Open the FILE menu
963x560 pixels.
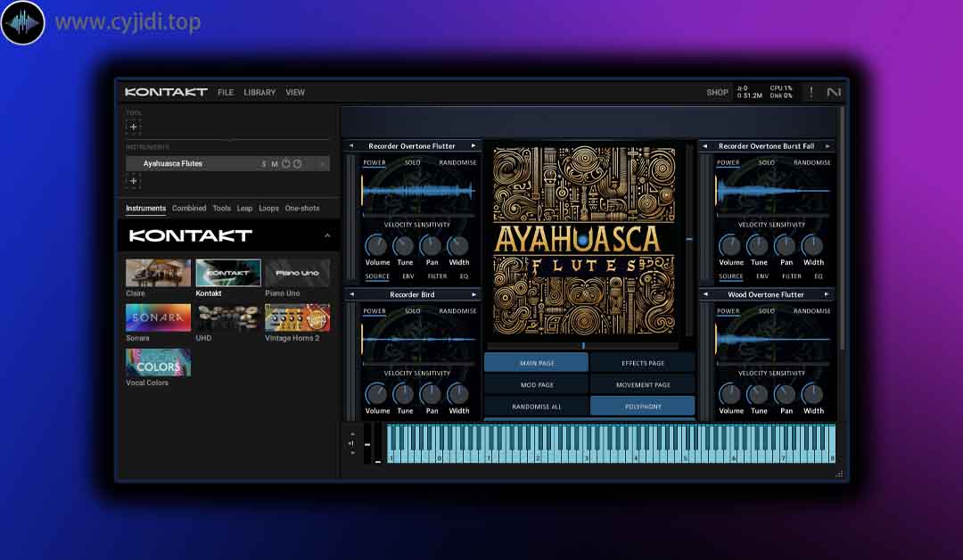coord(226,92)
